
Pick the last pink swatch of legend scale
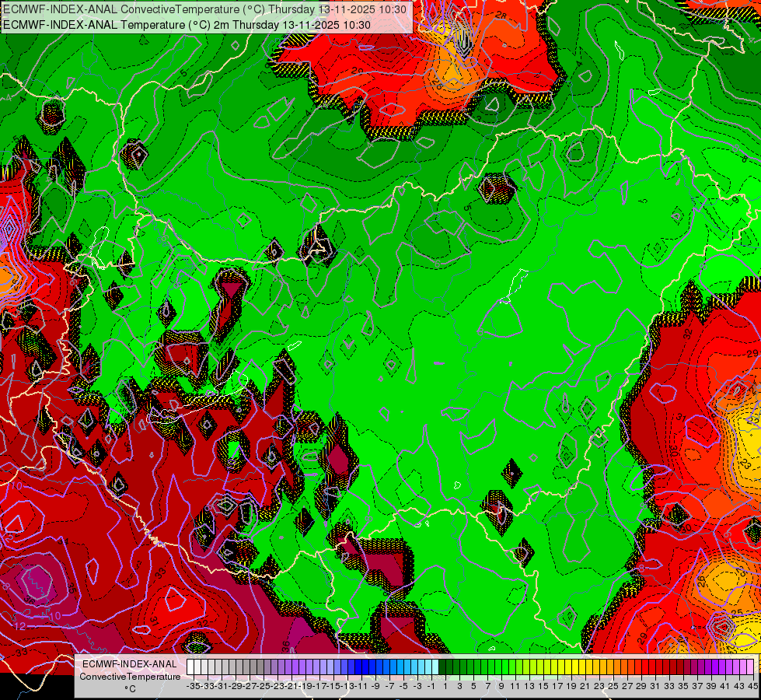coord(750,667)
